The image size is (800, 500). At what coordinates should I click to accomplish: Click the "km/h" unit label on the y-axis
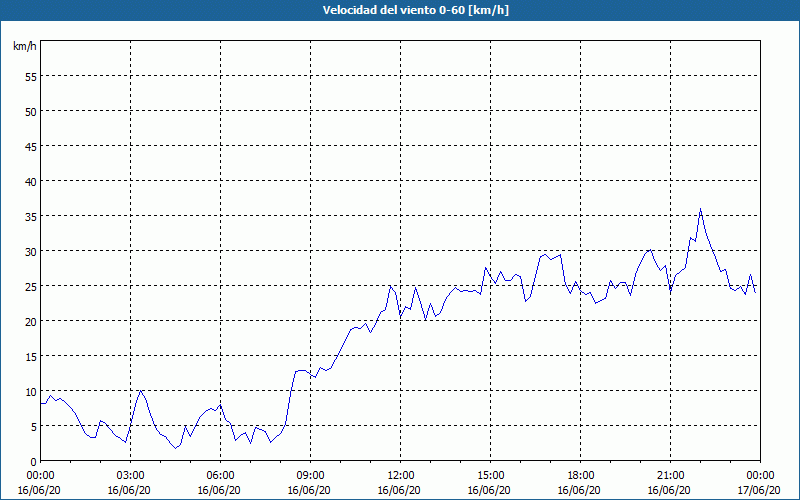24,46
